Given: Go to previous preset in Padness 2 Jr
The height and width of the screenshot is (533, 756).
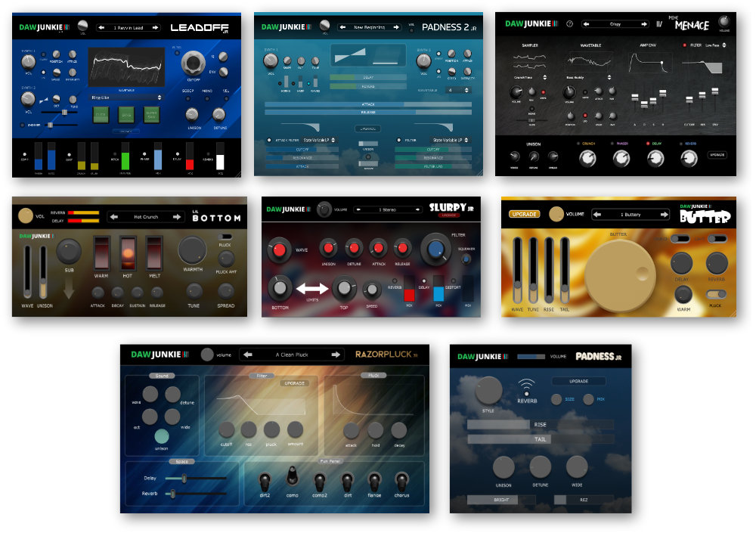Looking at the screenshot, I should [342, 27].
